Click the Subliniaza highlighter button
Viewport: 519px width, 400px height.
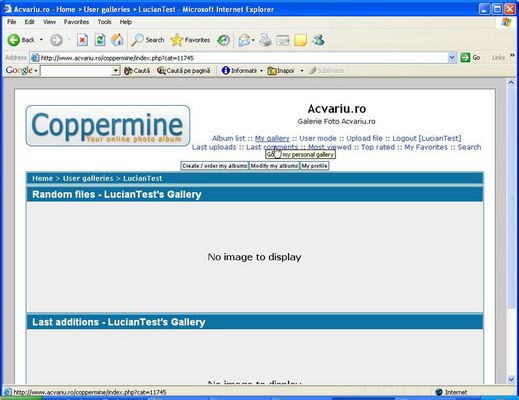326,71
